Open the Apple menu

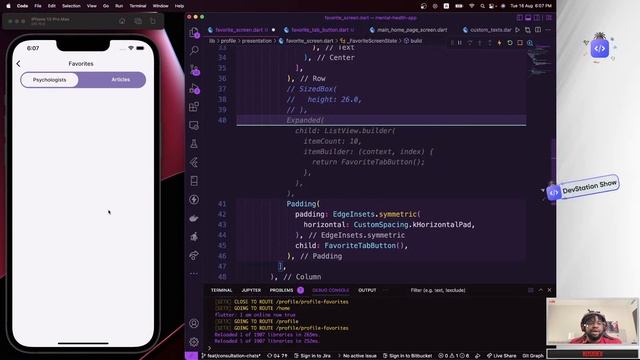(x=8, y=6)
